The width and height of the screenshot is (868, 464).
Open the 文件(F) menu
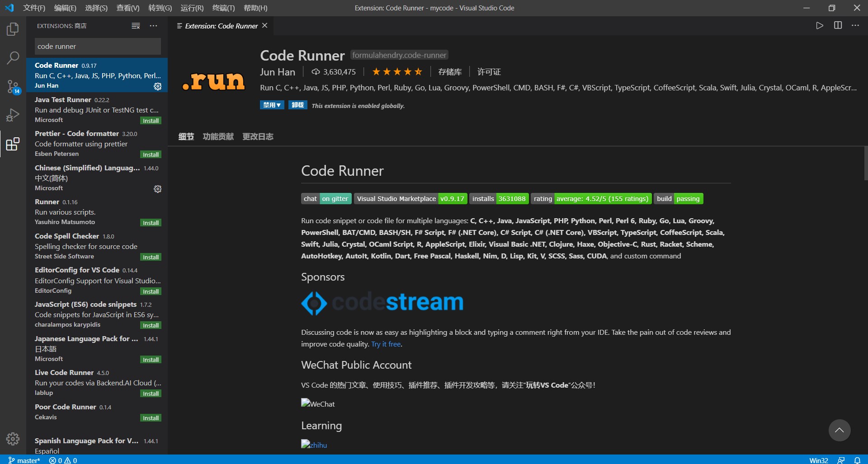[34, 8]
